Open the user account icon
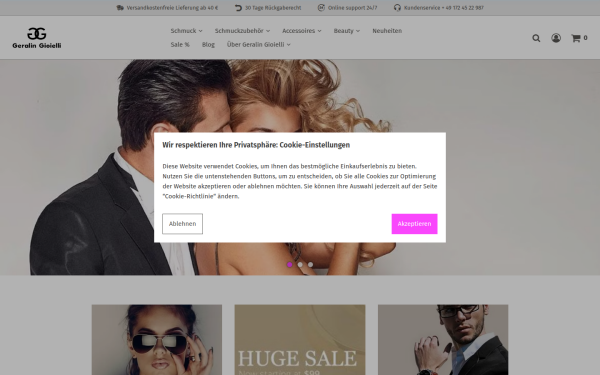This screenshot has height=375, width=600. point(556,38)
